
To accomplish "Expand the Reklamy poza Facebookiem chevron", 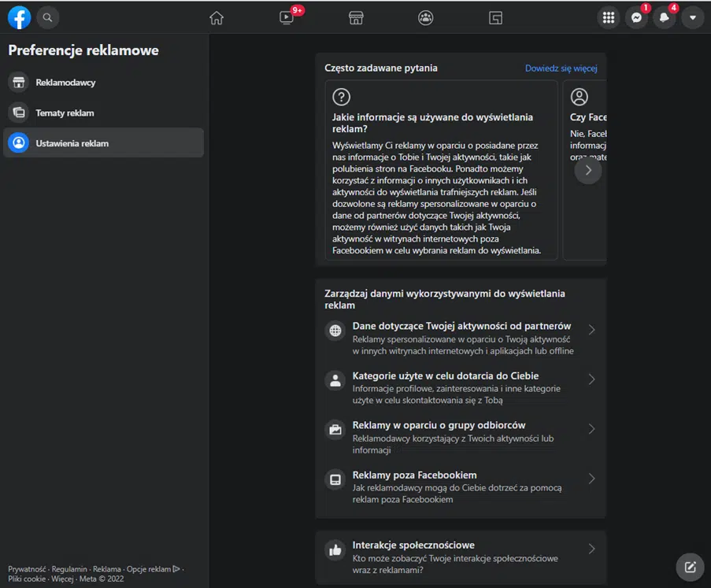I will 592,479.
